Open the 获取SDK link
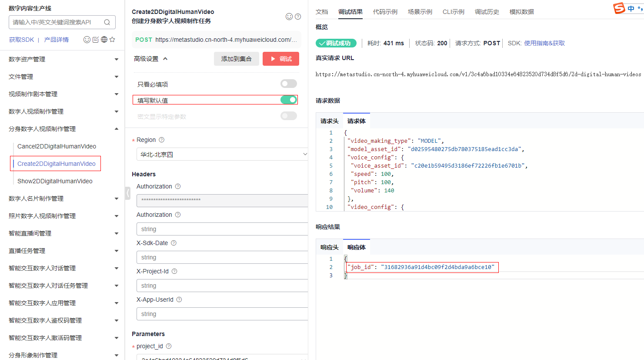644x360 pixels. (21, 40)
